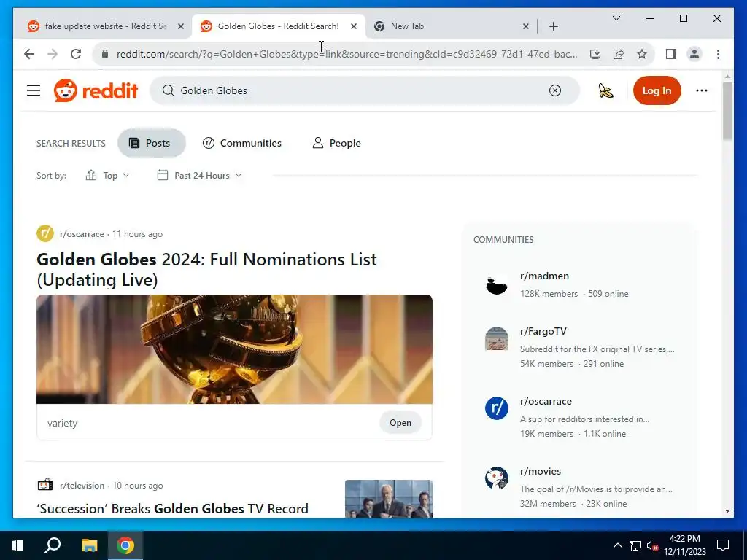747x560 pixels.
Task: Open a new tab with the plus button
Action: 553,26
